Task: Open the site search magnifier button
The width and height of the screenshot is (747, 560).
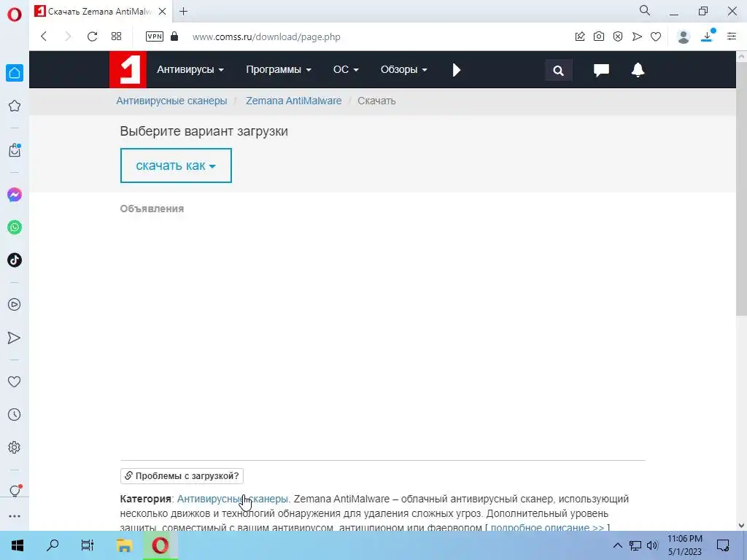Action: (559, 71)
